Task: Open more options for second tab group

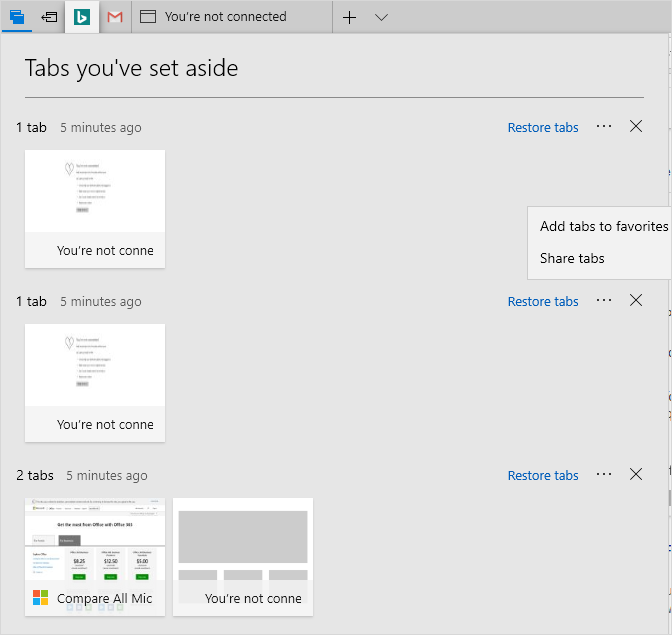Action: click(604, 300)
